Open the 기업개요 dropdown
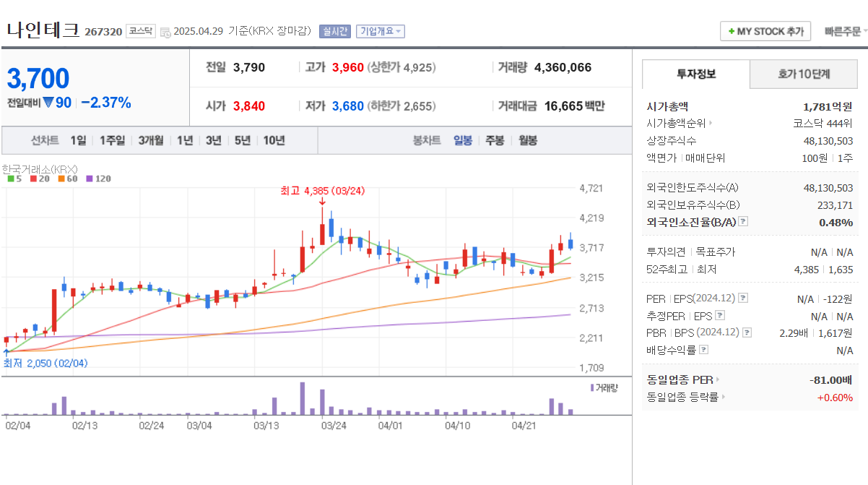The width and height of the screenshot is (868, 485). [380, 31]
